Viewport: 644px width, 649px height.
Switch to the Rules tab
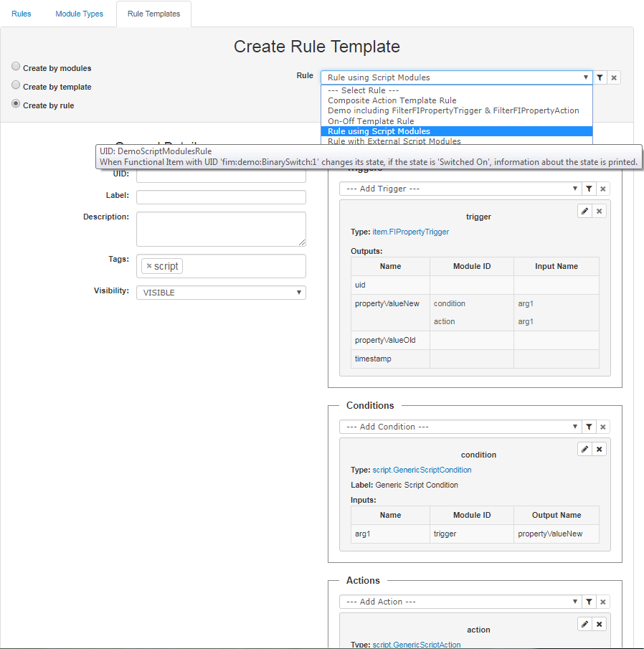coord(21,13)
